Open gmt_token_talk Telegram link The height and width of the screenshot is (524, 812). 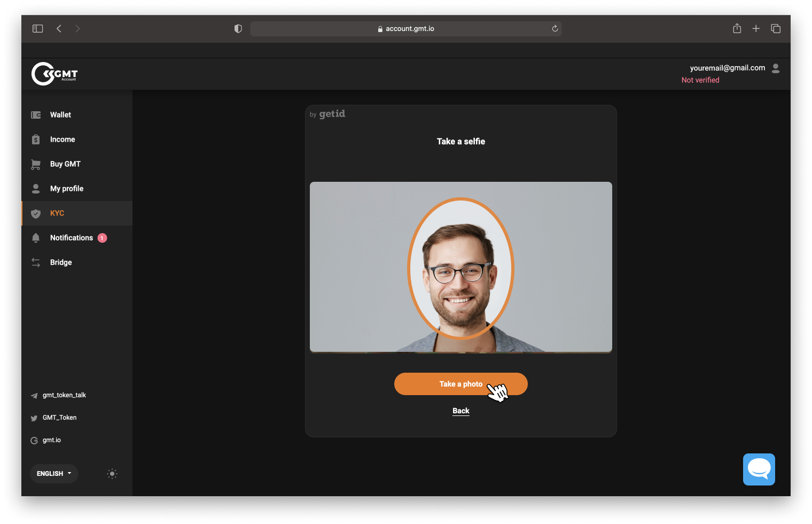tap(64, 395)
